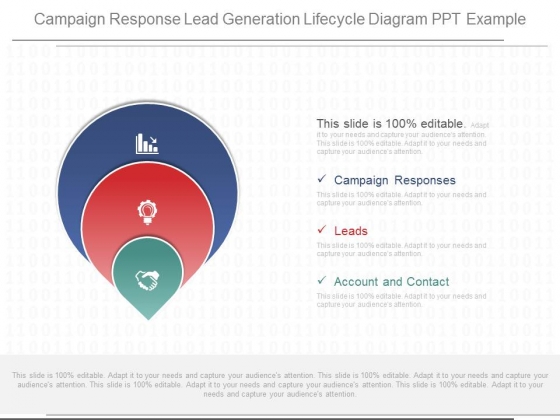
Task: Click the slide title text
Action: 280,19
